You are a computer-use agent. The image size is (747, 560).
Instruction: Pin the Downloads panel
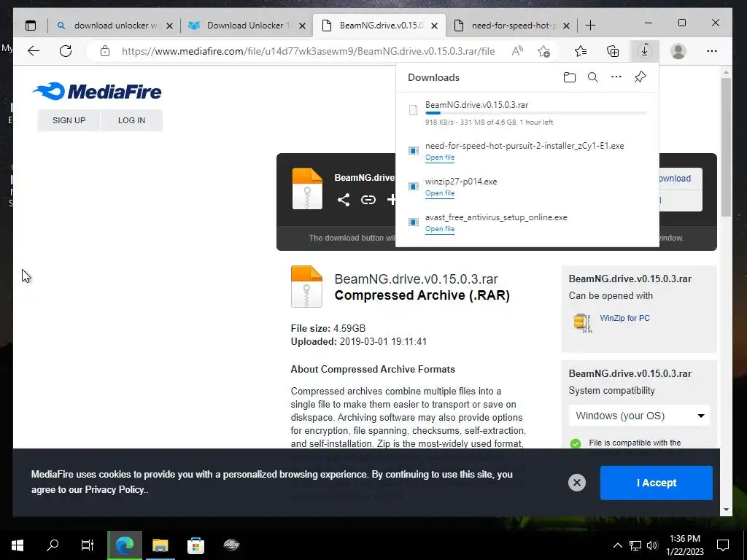point(640,77)
